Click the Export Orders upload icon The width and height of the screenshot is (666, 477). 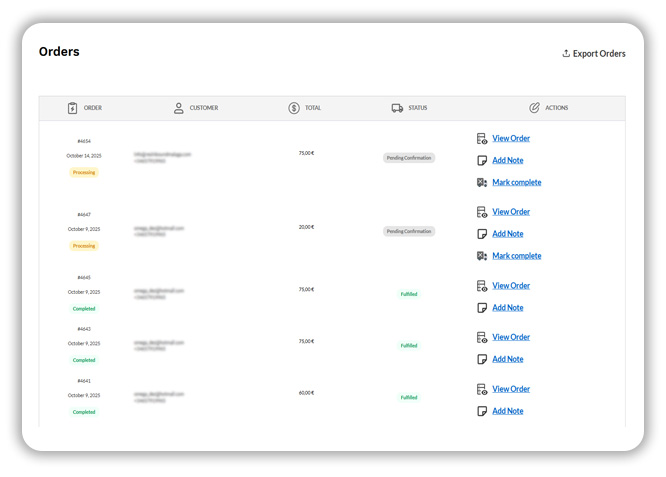566,54
